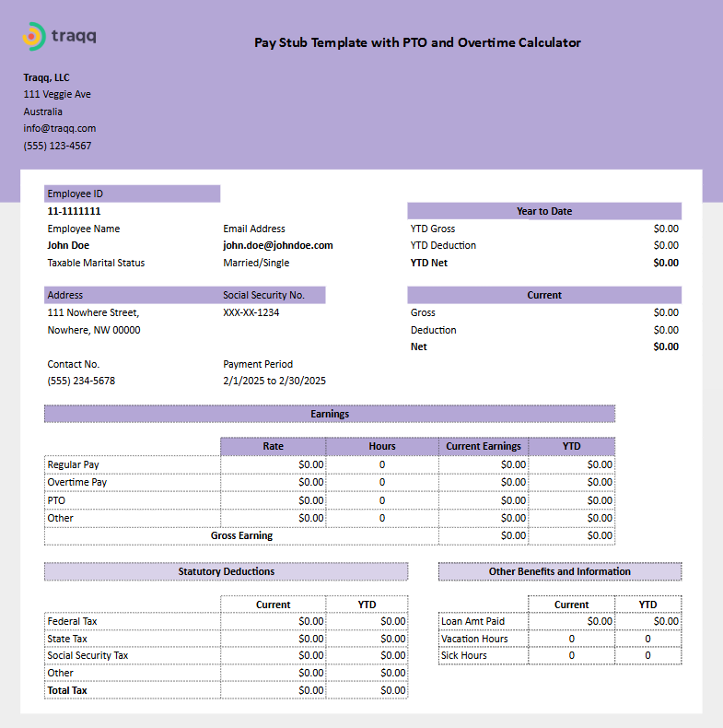Click the YTD Gross amount value
The width and height of the screenshot is (723, 728).
(x=665, y=229)
